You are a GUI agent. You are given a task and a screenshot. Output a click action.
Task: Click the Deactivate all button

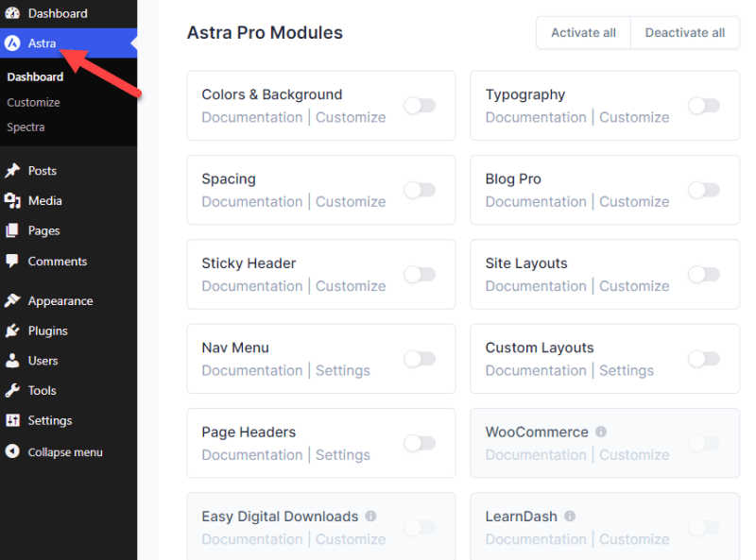tap(685, 33)
